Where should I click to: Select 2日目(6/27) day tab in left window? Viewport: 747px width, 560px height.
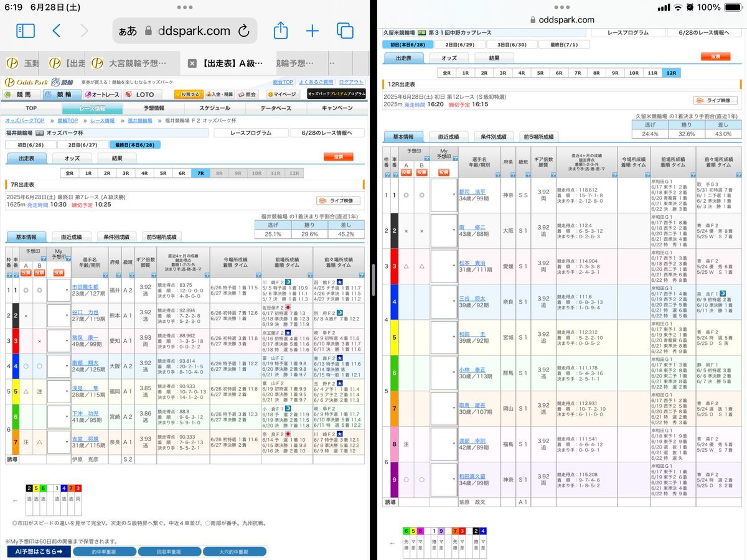(x=82, y=145)
